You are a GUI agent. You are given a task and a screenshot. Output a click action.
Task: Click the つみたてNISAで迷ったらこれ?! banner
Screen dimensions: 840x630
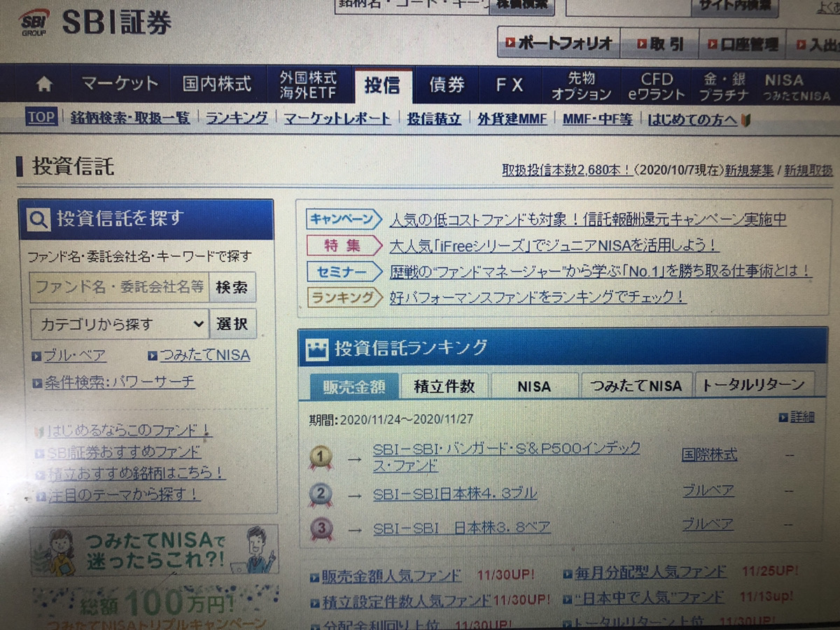pos(154,551)
